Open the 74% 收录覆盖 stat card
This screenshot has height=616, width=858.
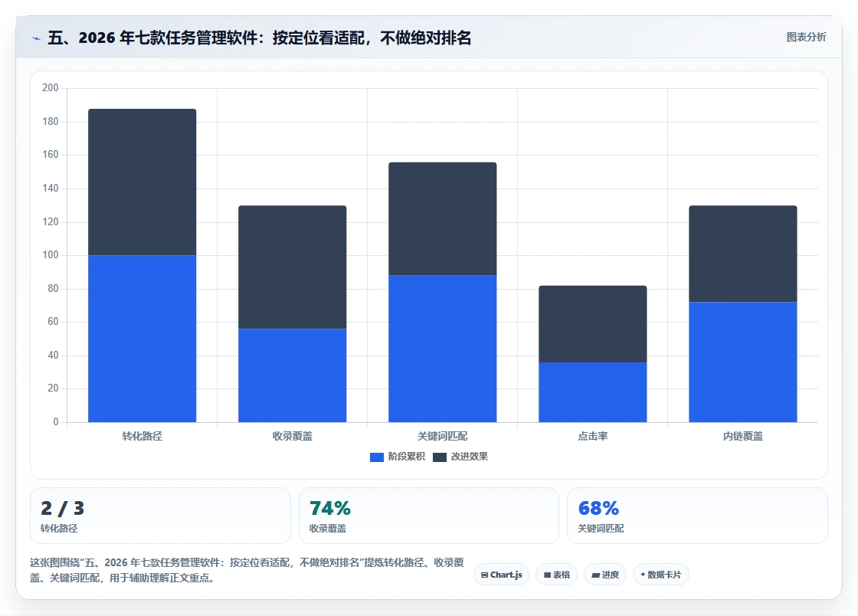tap(429, 516)
